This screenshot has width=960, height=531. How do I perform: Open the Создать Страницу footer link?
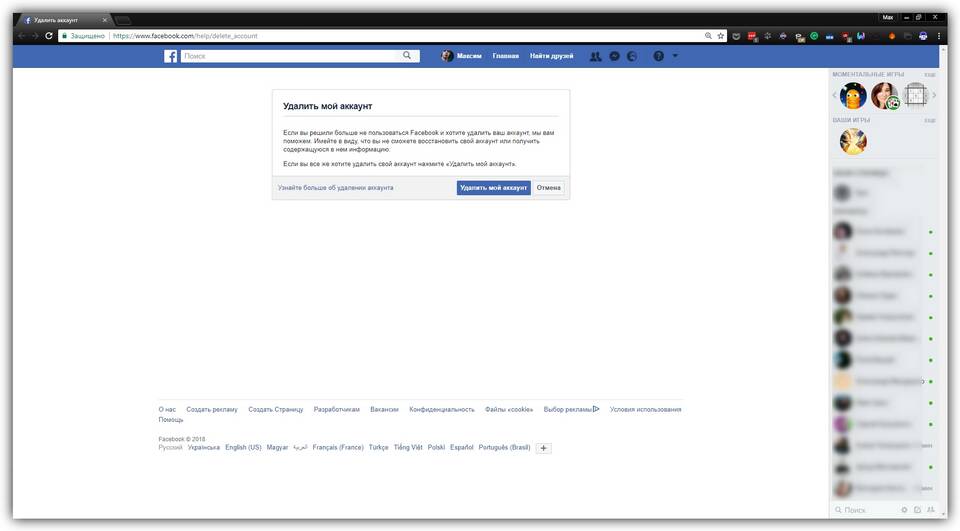click(x=276, y=410)
